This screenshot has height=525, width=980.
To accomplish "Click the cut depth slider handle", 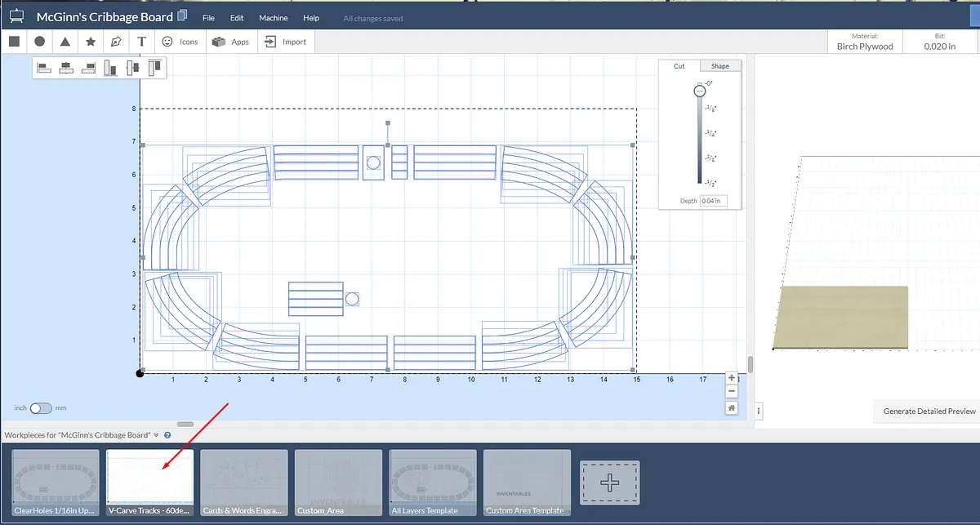I will click(x=699, y=91).
